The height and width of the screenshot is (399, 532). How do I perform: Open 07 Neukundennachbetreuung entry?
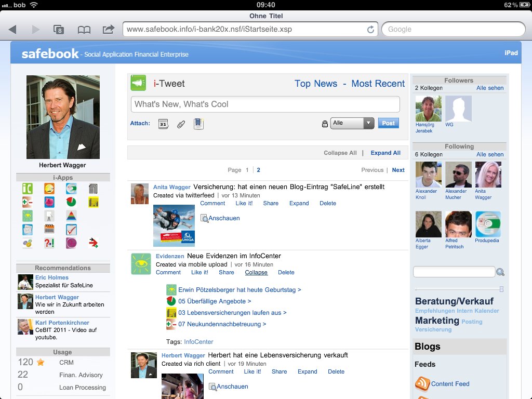pyautogui.click(x=222, y=324)
